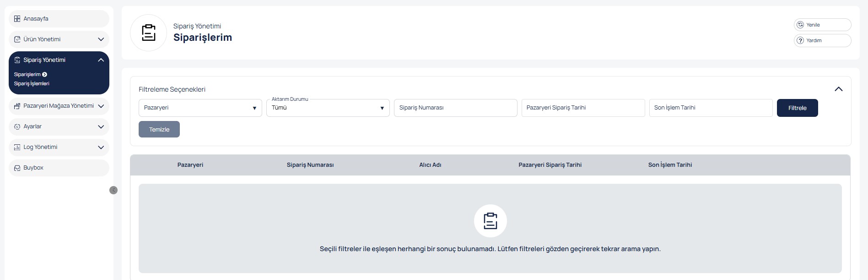The height and width of the screenshot is (280, 868).
Task: Click the Sipariş Yönetimi clipboard icon in sidebar
Action: 17,60
